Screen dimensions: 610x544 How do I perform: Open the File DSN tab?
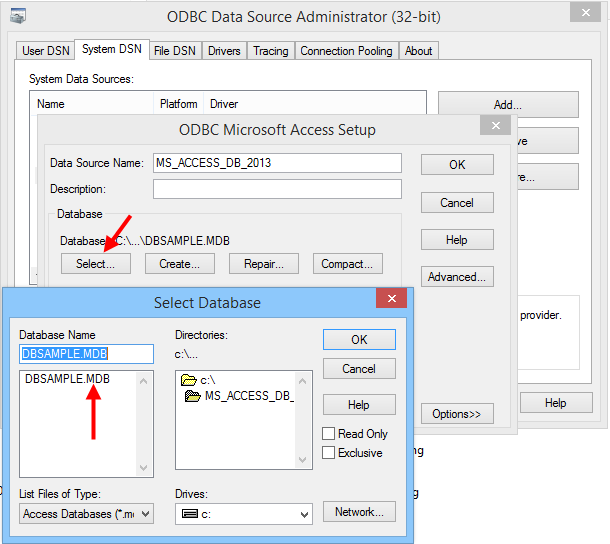point(175,51)
